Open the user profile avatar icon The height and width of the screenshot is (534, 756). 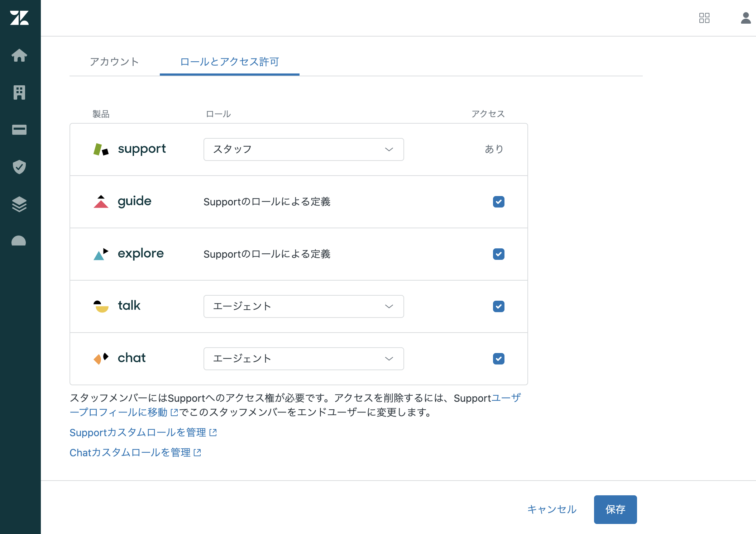[746, 18]
